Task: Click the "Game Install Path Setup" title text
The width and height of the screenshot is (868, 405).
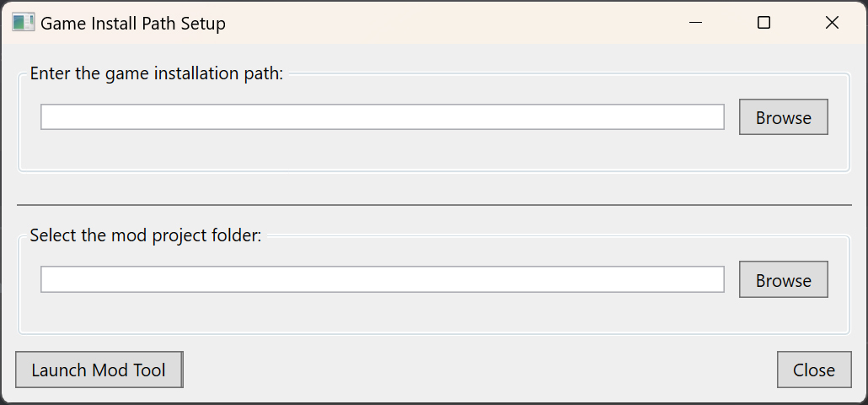Action: [x=133, y=24]
